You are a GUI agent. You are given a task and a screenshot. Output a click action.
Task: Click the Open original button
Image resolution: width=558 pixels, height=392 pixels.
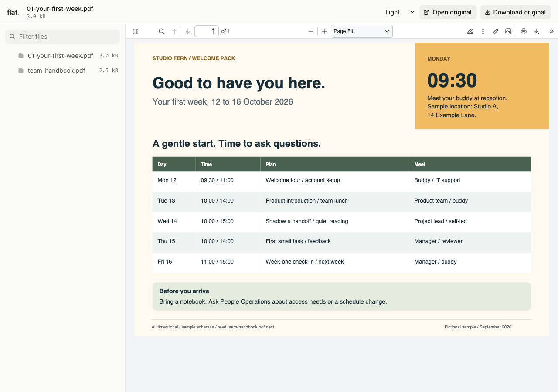tap(448, 12)
